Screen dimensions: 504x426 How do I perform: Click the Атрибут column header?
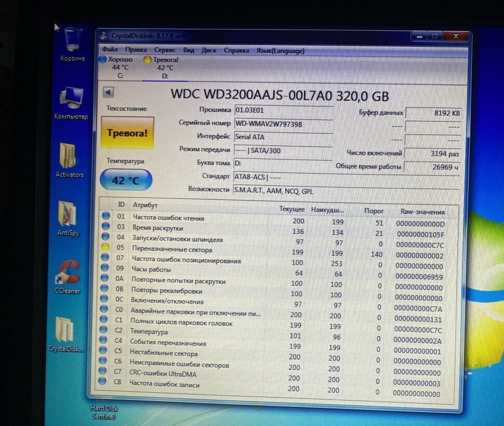145,205
